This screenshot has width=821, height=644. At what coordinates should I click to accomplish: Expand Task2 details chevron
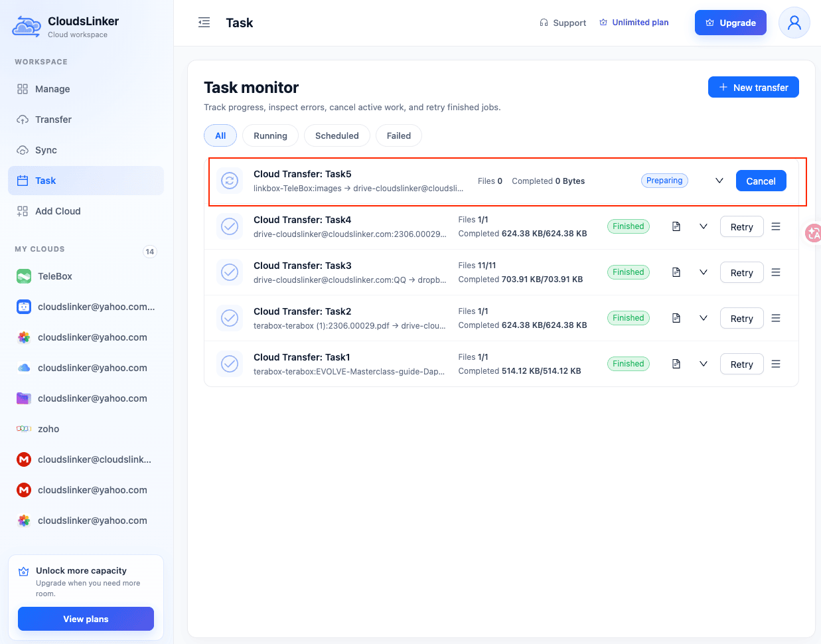coord(704,318)
